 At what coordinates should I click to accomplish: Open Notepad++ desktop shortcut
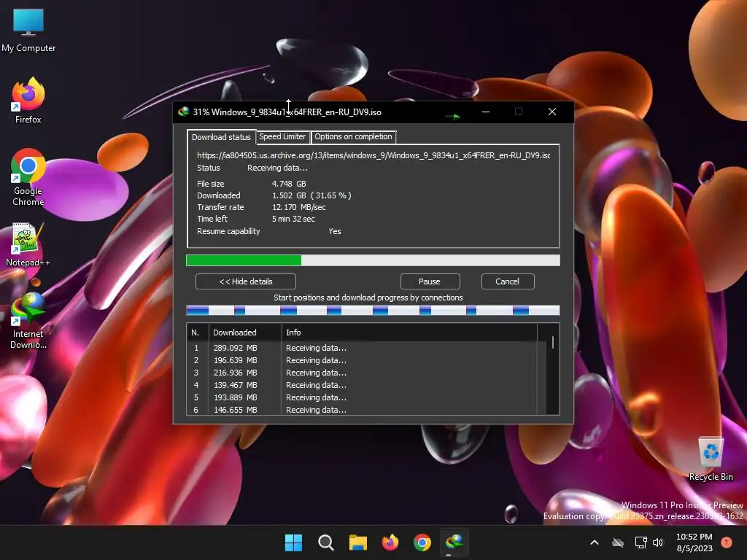[x=28, y=244]
